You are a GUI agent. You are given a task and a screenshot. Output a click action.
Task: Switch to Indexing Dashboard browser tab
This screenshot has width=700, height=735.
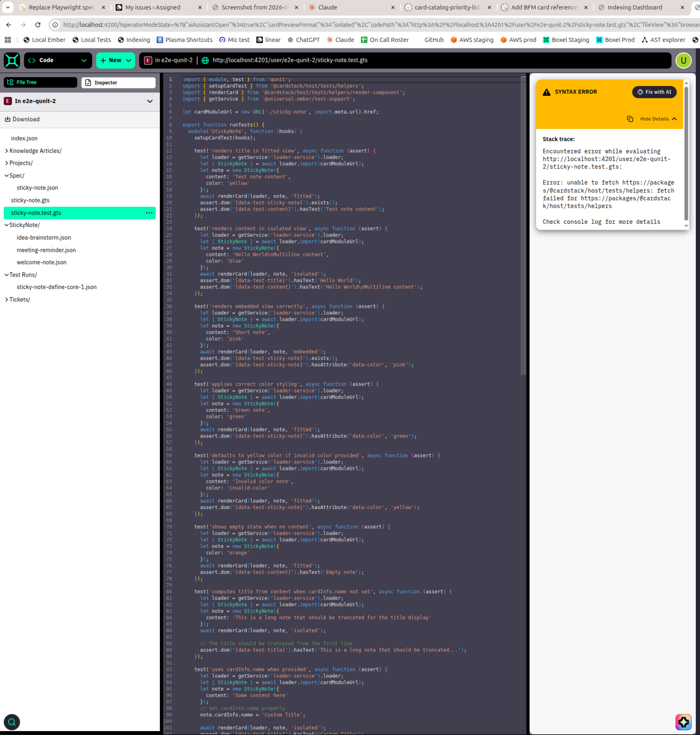click(x=634, y=8)
